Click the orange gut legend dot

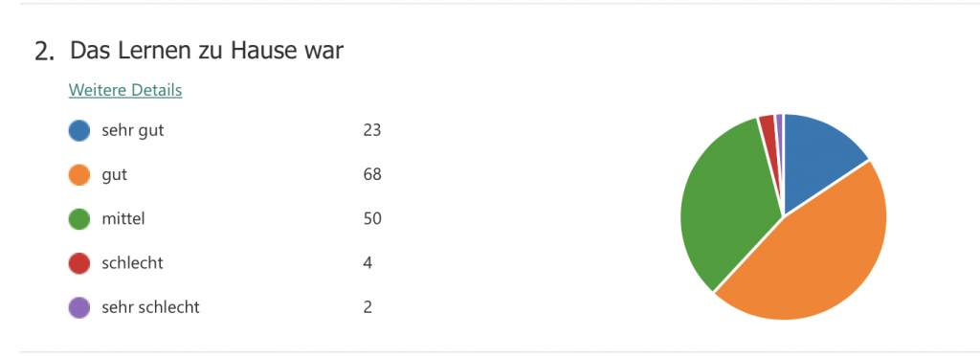(x=79, y=175)
